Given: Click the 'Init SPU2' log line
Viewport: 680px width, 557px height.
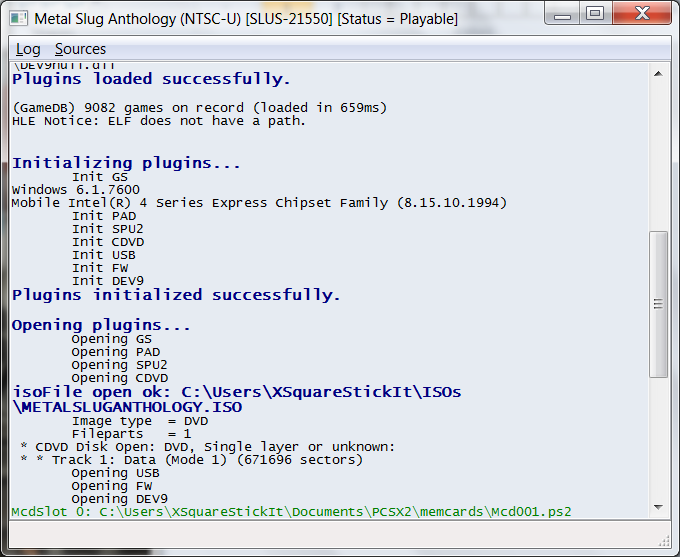Looking at the screenshot, I should pos(108,229).
